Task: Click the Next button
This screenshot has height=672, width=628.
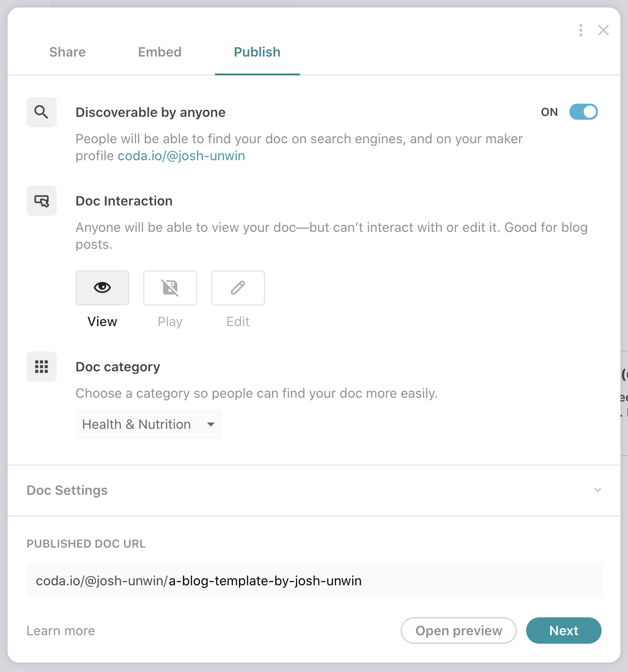Action: click(564, 631)
